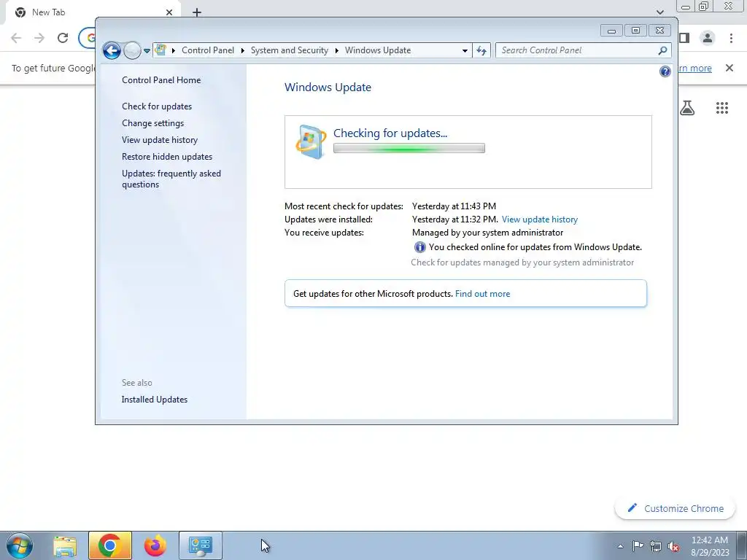Launch Firefox from taskbar
The width and height of the screenshot is (747, 560).
155,545
